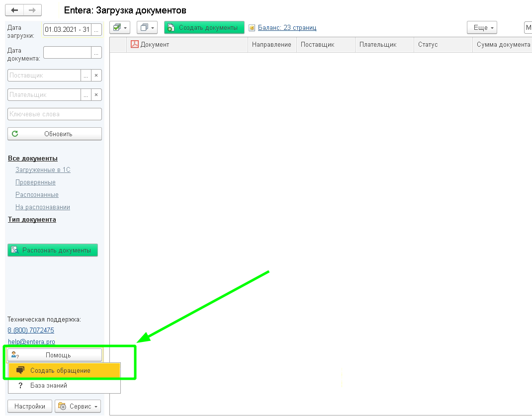This screenshot has height=418, width=532.
Task: Open the copy documents dropdown
Action: pyautogui.click(x=147, y=27)
